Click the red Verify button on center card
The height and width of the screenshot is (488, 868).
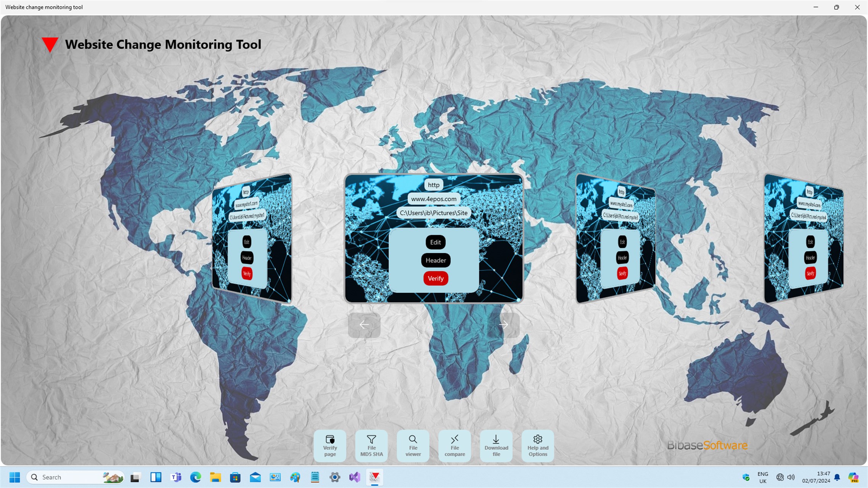tap(436, 278)
